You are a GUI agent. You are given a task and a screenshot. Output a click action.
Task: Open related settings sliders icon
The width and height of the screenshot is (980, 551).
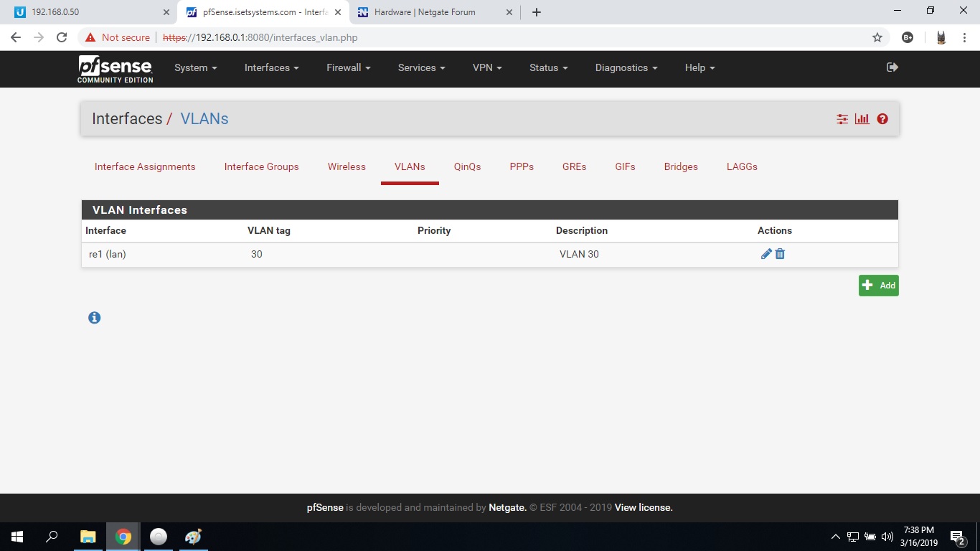[842, 119]
